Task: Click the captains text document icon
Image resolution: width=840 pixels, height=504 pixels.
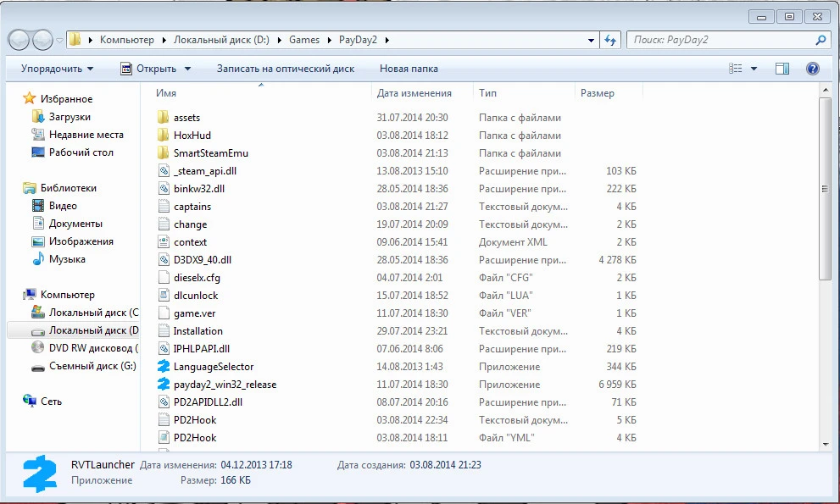Action: pos(164,206)
